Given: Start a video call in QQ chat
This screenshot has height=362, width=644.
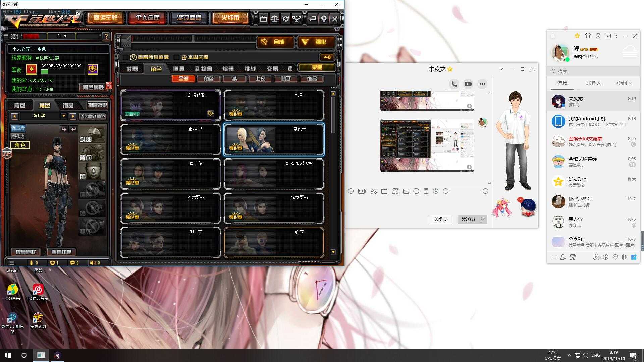Looking at the screenshot, I should click(x=468, y=84).
